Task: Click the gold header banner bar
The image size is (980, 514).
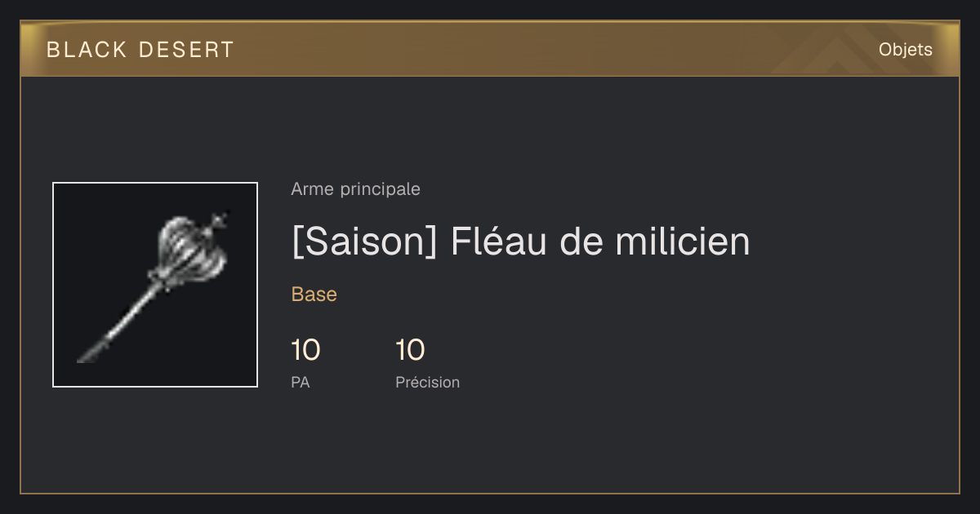Action: tap(490, 49)
